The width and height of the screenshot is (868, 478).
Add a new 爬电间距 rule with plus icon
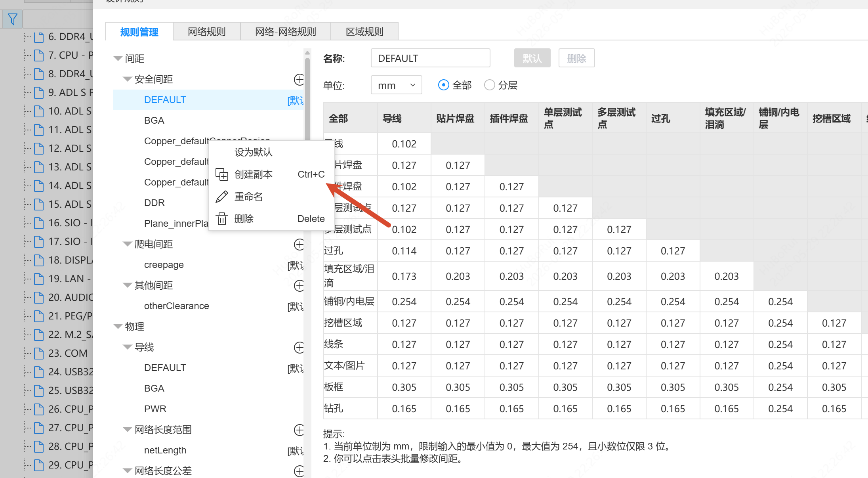299,244
